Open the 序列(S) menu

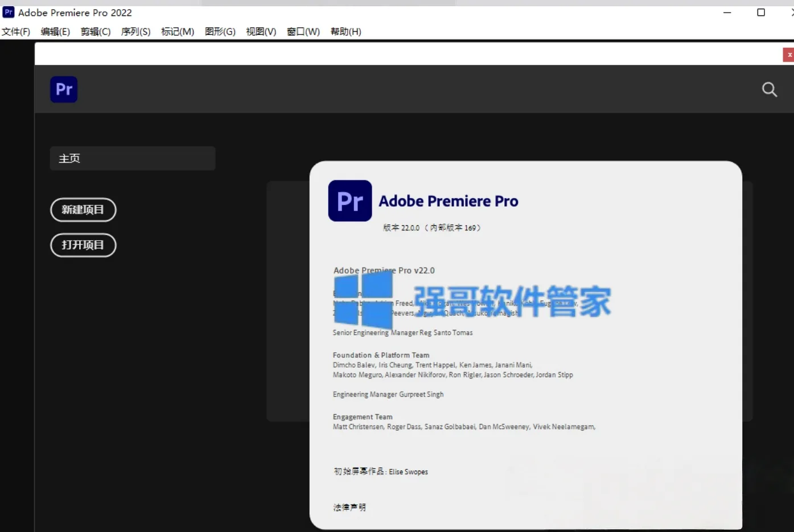(136, 31)
